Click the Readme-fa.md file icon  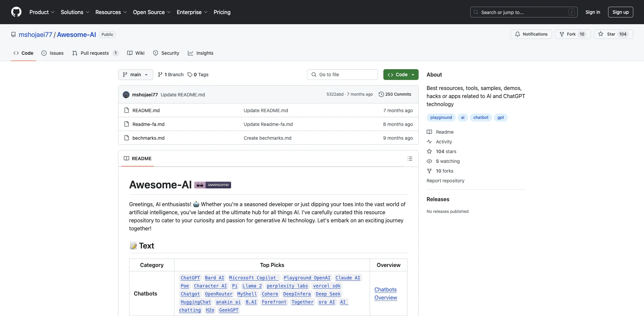[126, 124]
